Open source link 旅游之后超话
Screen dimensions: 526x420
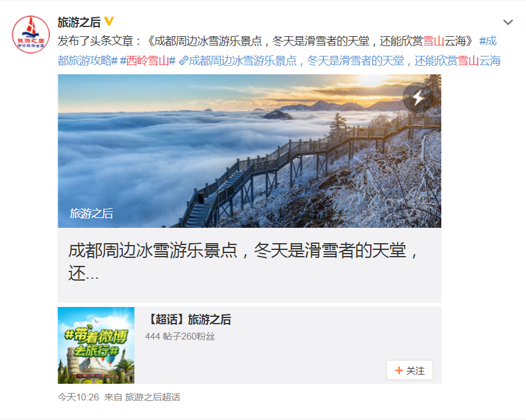pos(153,397)
